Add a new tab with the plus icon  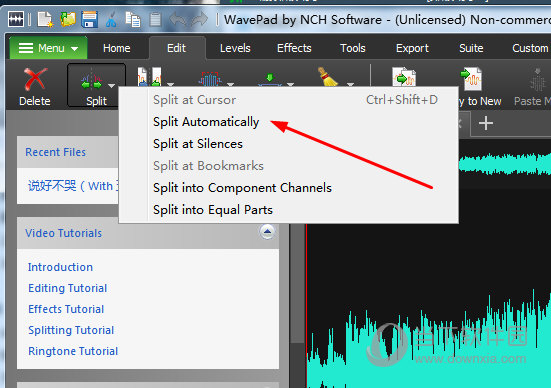pyautogui.click(x=486, y=123)
